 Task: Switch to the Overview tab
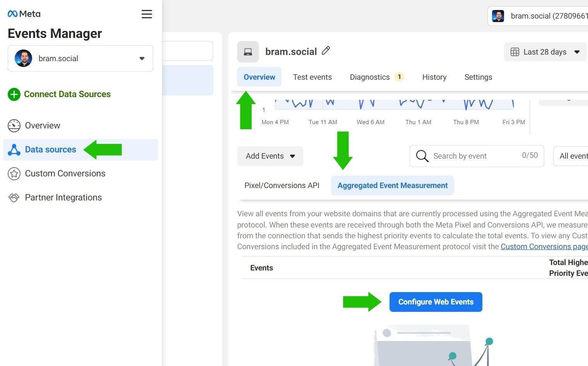[259, 77]
